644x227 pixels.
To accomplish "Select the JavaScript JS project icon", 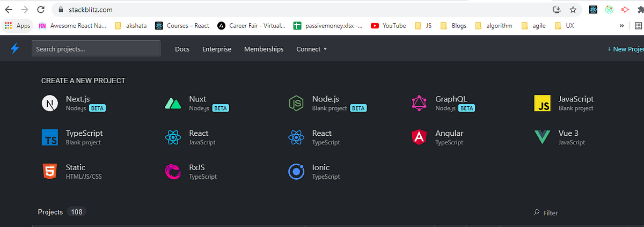I will [x=542, y=104].
